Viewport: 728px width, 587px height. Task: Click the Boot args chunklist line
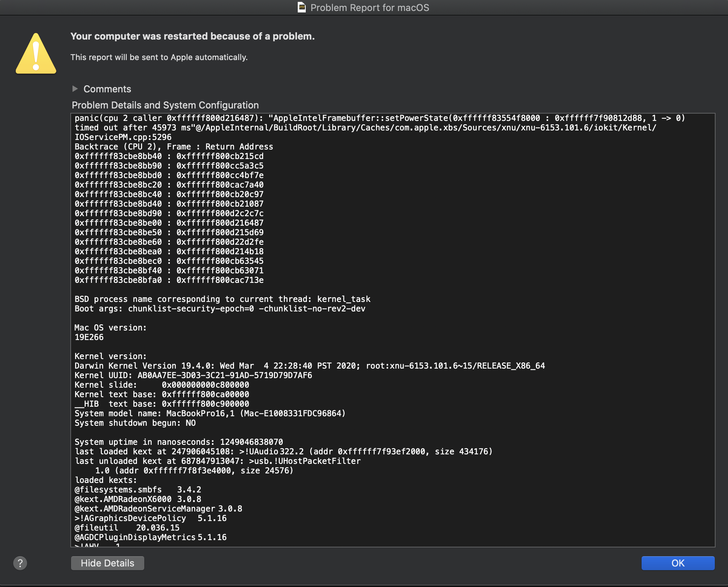220,309
